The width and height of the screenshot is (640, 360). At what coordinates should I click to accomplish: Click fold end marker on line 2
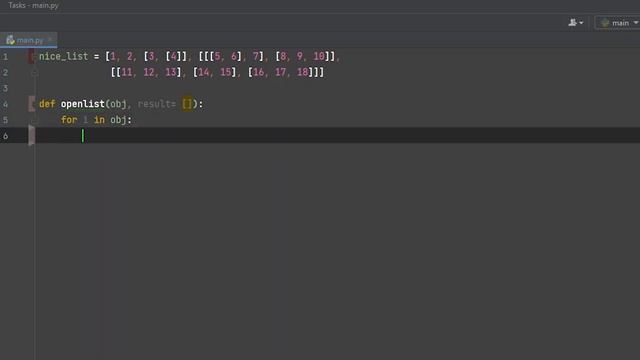click(34, 73)
